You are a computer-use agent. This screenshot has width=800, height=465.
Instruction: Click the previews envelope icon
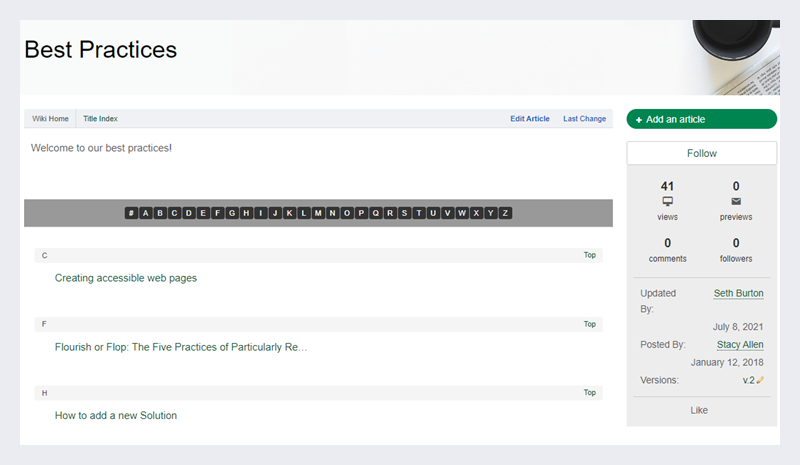coord(736,201)
